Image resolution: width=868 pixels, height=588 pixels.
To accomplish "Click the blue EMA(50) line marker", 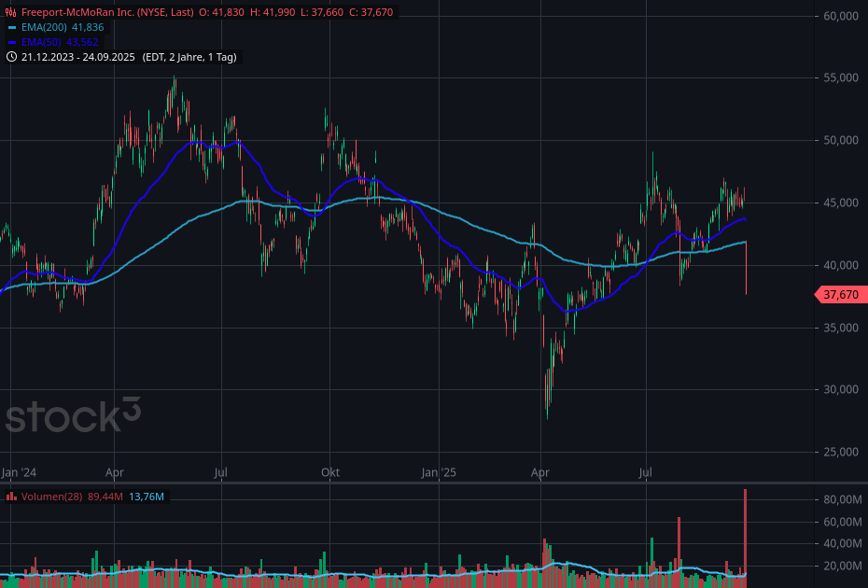I will point(12,43).
